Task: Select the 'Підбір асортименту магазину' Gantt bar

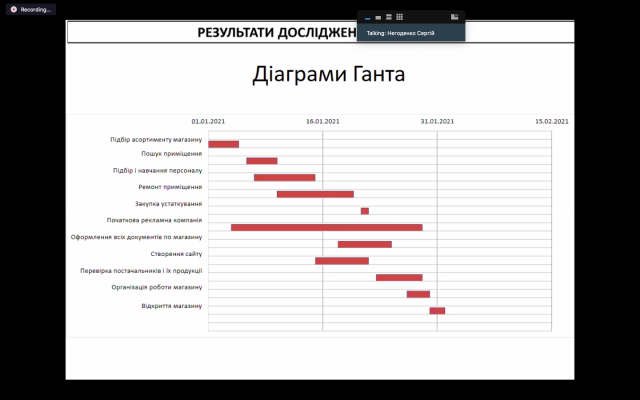Action: coord(224,144)
